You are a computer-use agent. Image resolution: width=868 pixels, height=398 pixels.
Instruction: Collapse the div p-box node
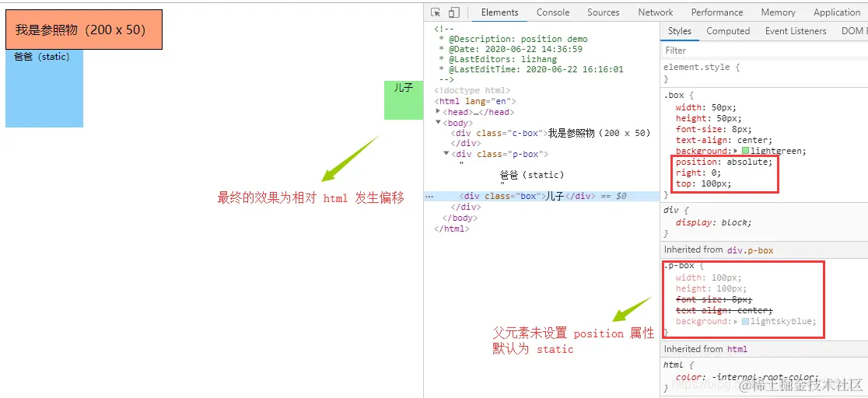pyautogui.click(x=446, y=154)
